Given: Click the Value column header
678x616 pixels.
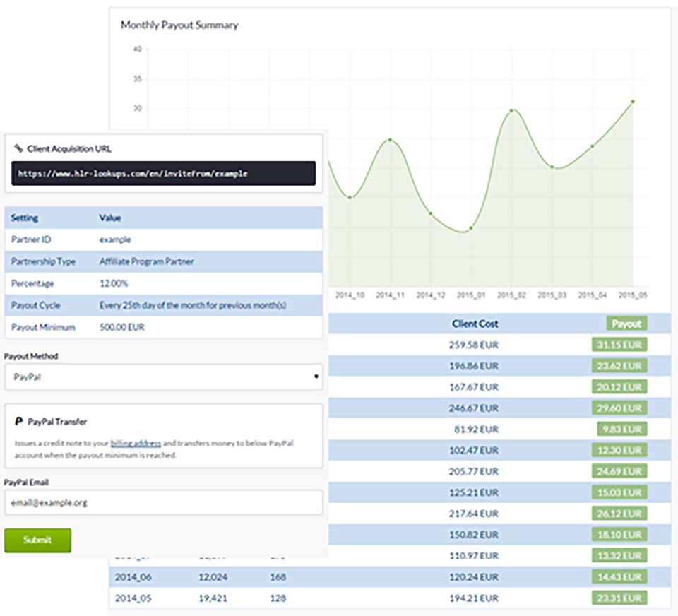Looking at the screenshot, I should [110, 218].
